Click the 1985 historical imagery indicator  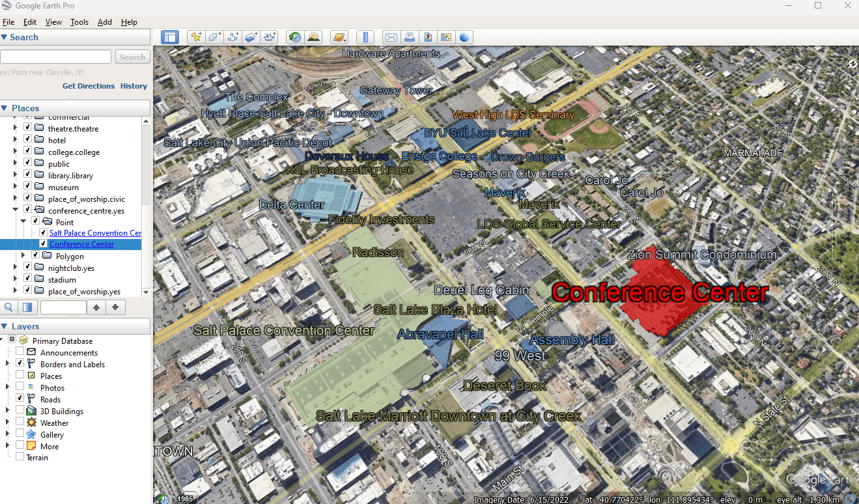pyautogui.click(x=186, y=499)
